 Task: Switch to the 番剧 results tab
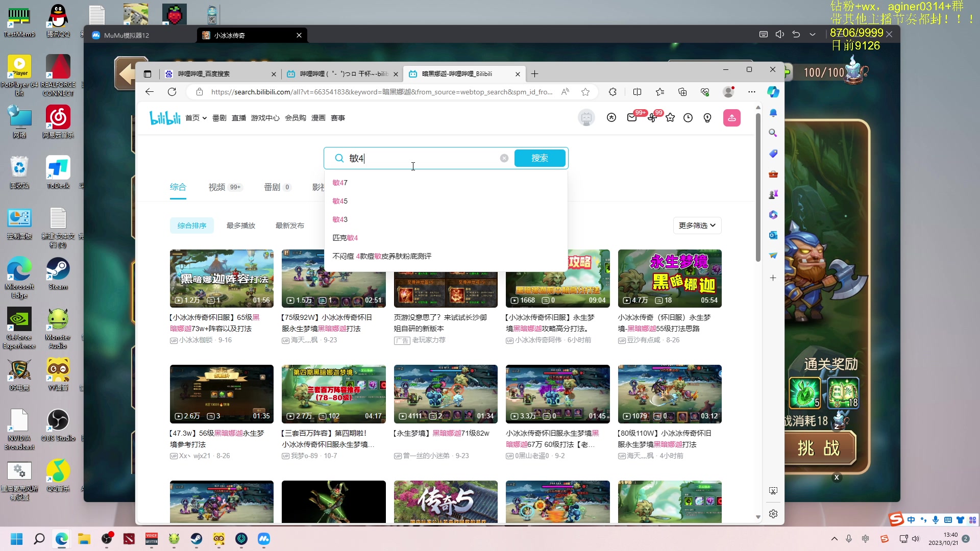(x=277, y=187)
